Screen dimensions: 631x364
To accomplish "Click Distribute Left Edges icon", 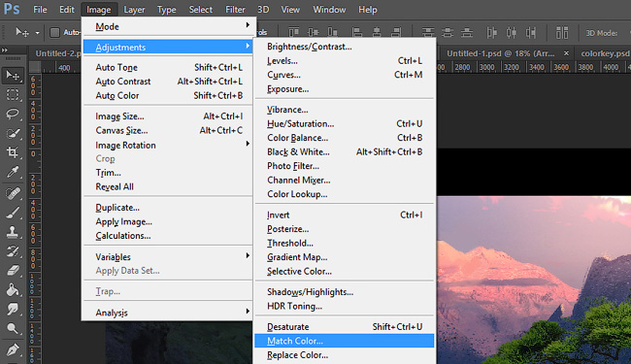I will click(x=491, y=32).
